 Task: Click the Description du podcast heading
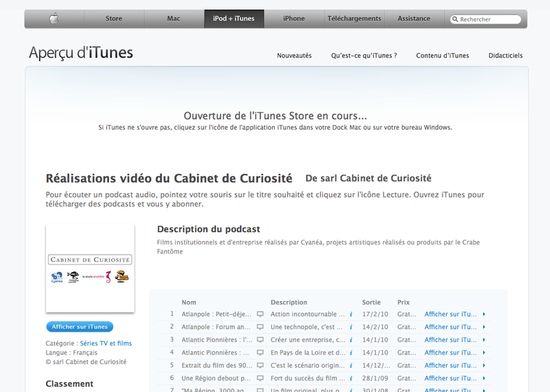208,229
